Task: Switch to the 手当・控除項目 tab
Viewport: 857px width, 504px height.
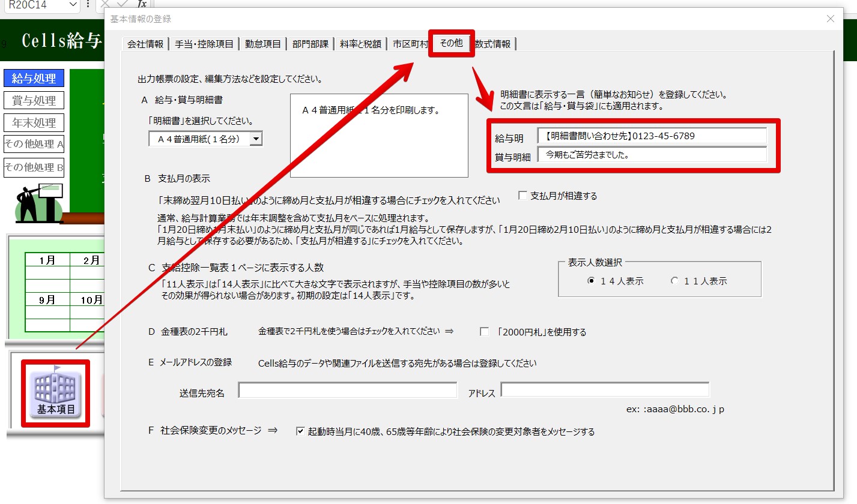Action: coord(204,44)
